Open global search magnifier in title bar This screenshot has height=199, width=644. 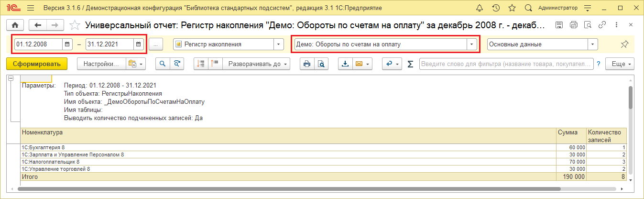coord(528,8)
